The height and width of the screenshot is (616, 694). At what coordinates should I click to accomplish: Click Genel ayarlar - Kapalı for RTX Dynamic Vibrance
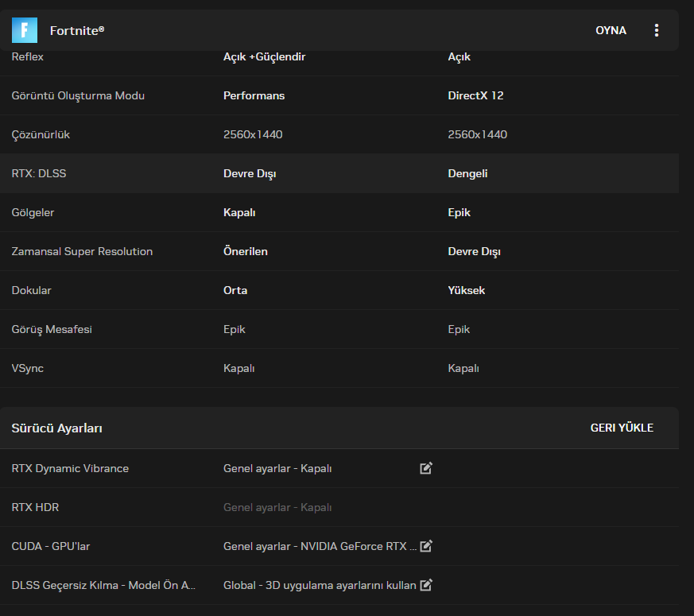tap(277, 468)
